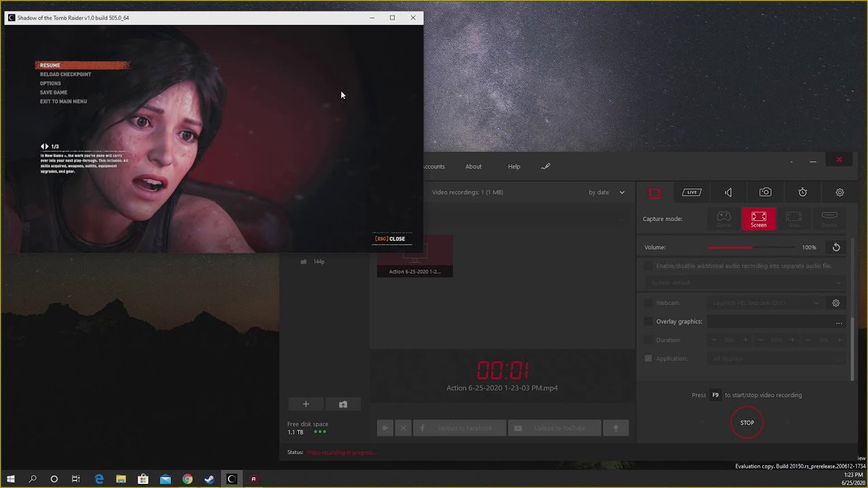Increase duration hours with plus
Image resolution: width=868 pixels, height=488 pixels.
(745, 340)
